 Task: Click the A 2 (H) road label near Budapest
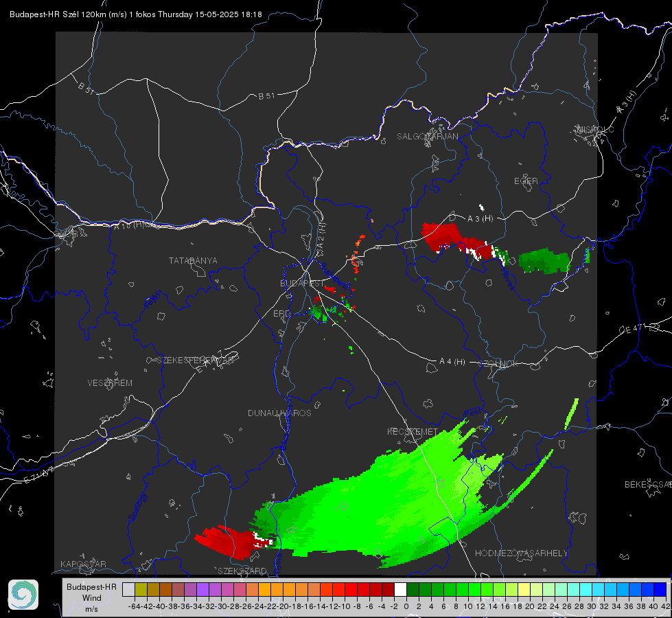pyautogui.click(x=321, y=236)
